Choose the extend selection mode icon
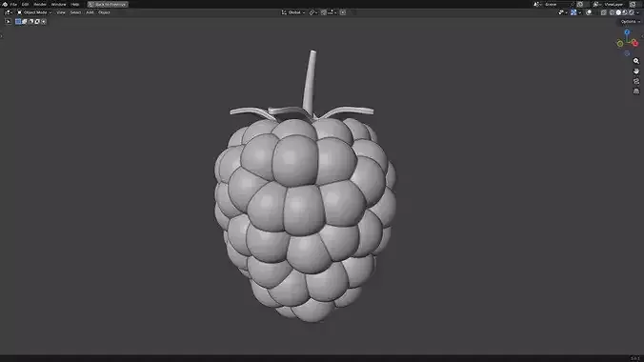 (x=24, y=21)
